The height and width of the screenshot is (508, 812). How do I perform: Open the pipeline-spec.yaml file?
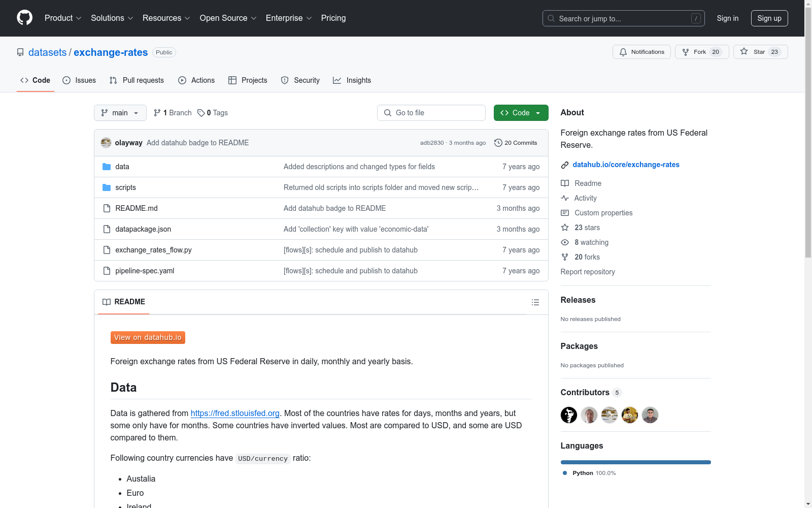click(145, 271)
